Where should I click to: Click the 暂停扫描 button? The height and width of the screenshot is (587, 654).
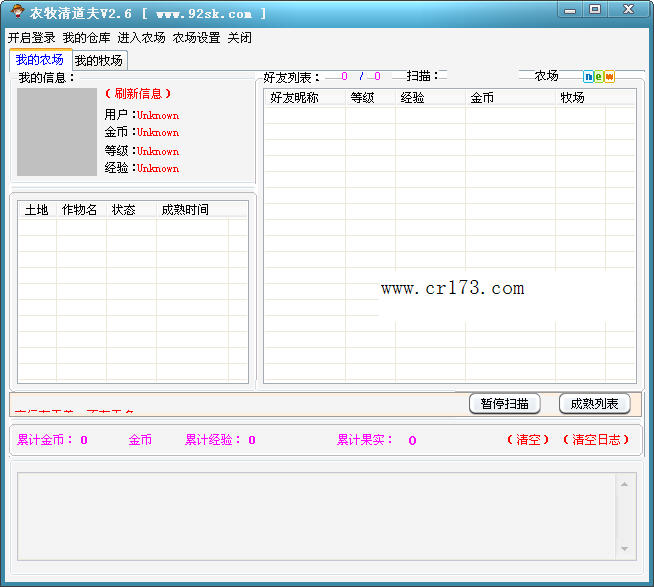[505, 403]
